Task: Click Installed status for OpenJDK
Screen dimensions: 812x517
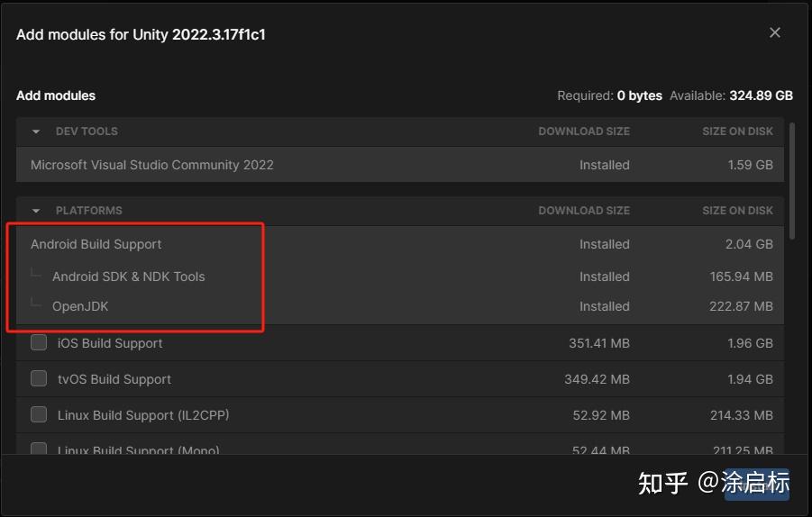Action: pos(605,306)
